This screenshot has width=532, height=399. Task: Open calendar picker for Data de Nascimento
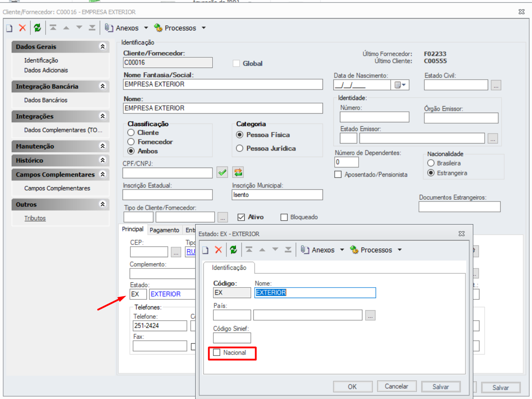pyautogui.click(x=400, y=85)
